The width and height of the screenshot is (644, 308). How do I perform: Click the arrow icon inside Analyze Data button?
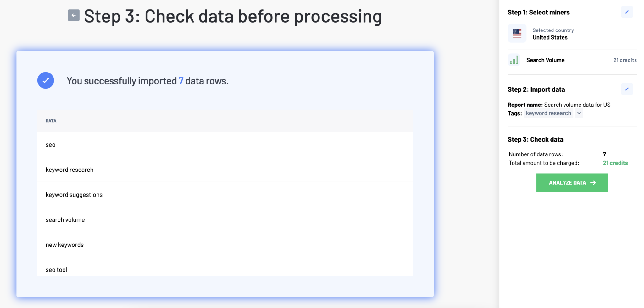pos(592,182)
